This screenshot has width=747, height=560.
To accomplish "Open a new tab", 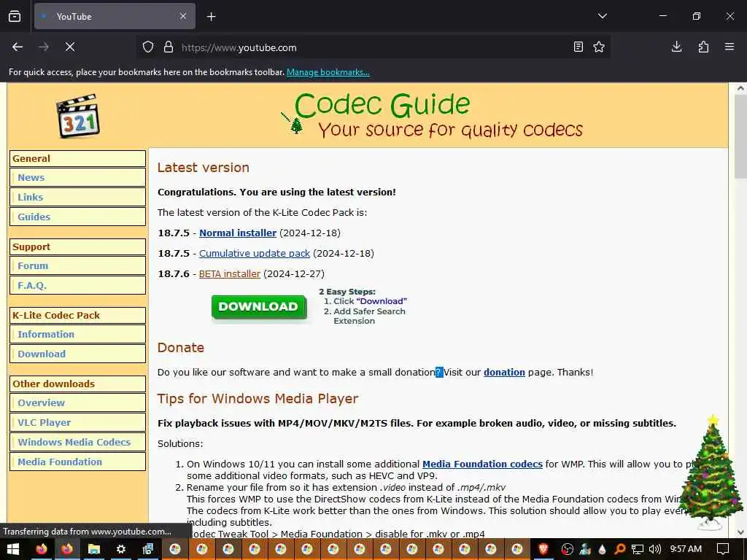I will click(211, 17).
